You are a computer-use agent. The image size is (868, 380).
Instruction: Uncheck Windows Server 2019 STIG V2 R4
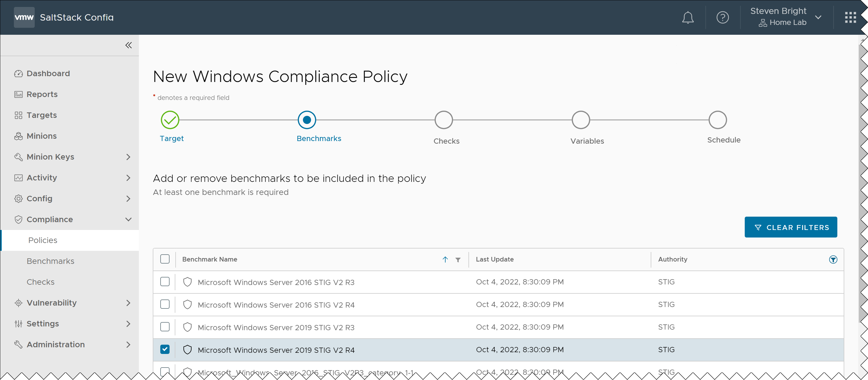[x=165, y=349]
